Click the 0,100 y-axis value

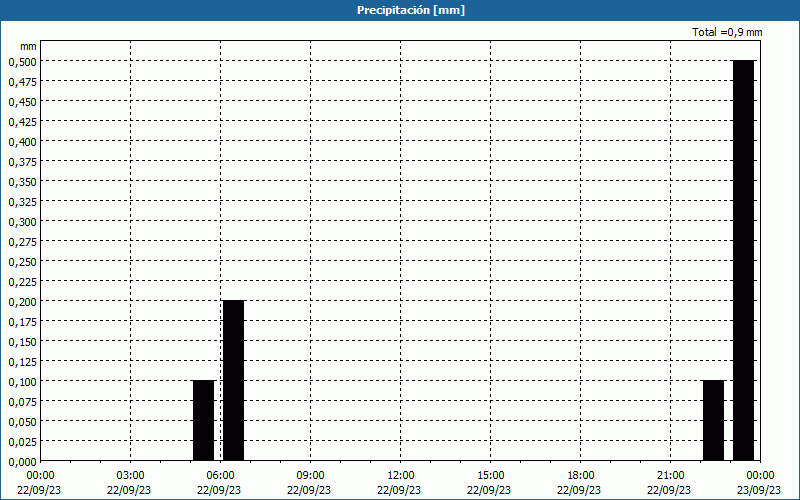tap(22, 381)
